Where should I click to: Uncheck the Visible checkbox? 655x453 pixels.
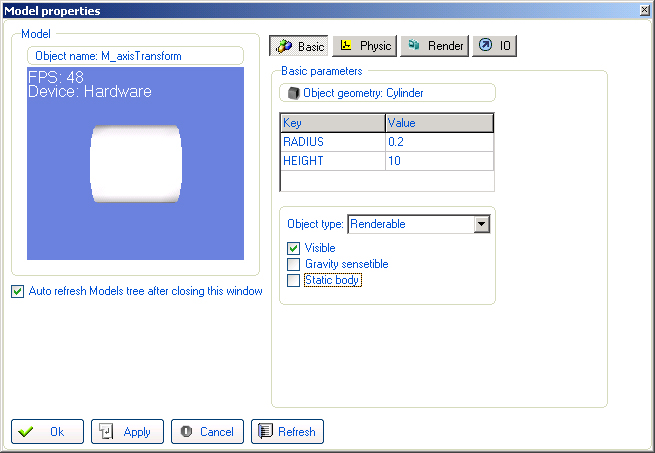coord(294,248)
